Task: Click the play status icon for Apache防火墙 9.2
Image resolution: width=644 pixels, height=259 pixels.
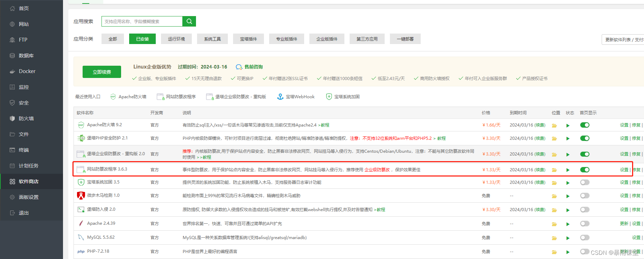Action: (x=568, y=125)
